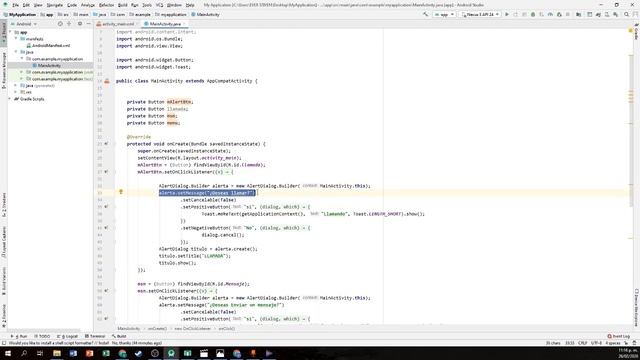This screenshot has height=360, width=640.
Task: Open the Help menu
Action: tap(190, 5)
